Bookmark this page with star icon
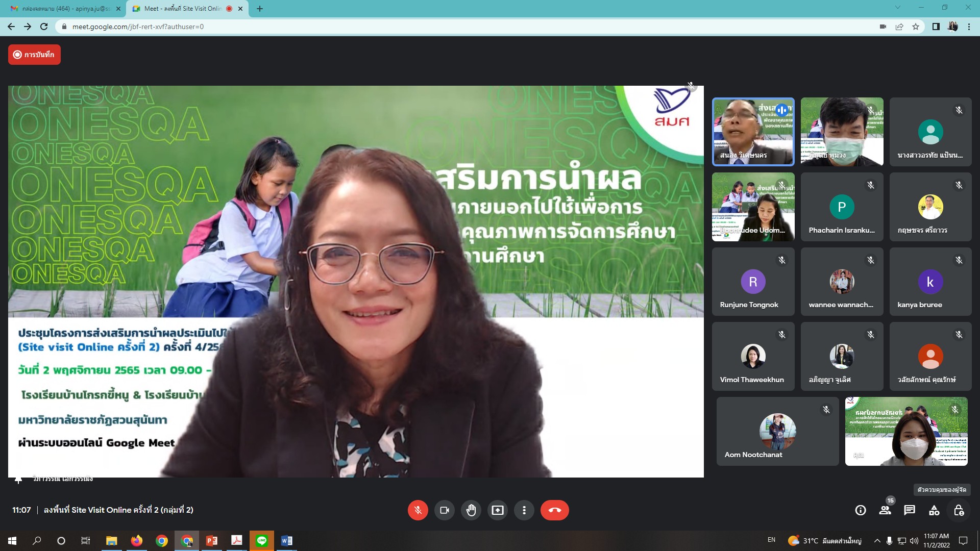This screenshot has width=980, height=551. (x=916, y=27)
